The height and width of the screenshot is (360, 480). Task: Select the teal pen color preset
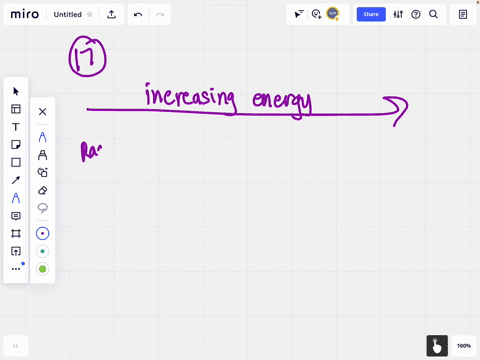point(42,251)
